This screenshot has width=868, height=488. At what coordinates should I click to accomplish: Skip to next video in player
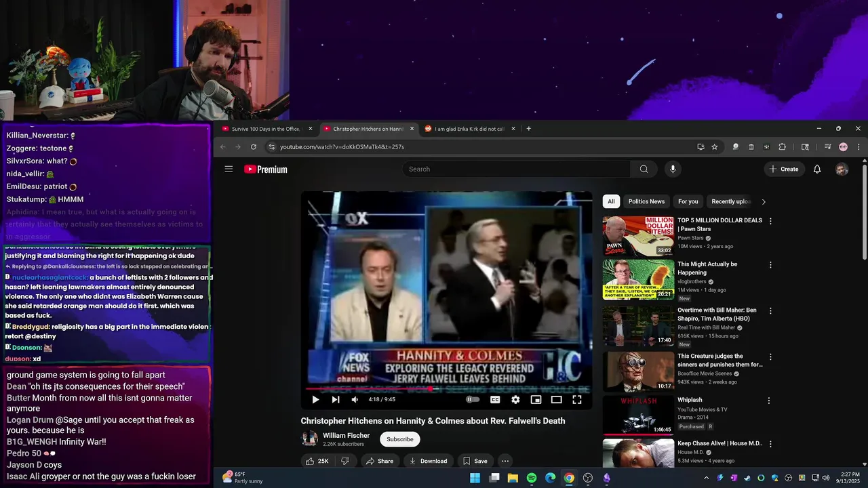click(335, 400)
